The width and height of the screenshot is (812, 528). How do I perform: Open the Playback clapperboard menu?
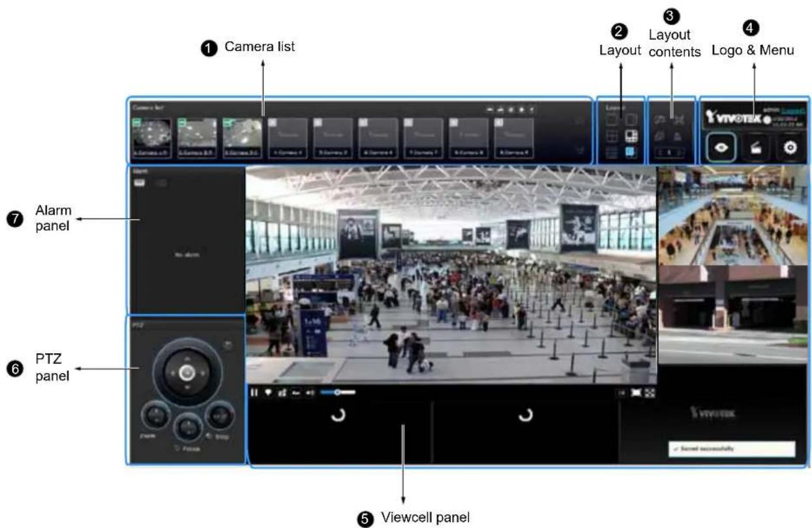(757, 148)
